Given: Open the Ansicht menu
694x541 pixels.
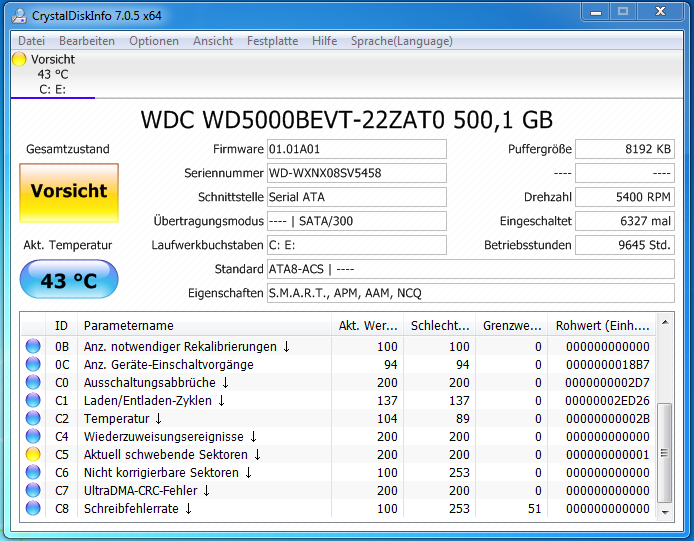Looking at the screenshot, I should pyautogui.click(x=212, y=41).
